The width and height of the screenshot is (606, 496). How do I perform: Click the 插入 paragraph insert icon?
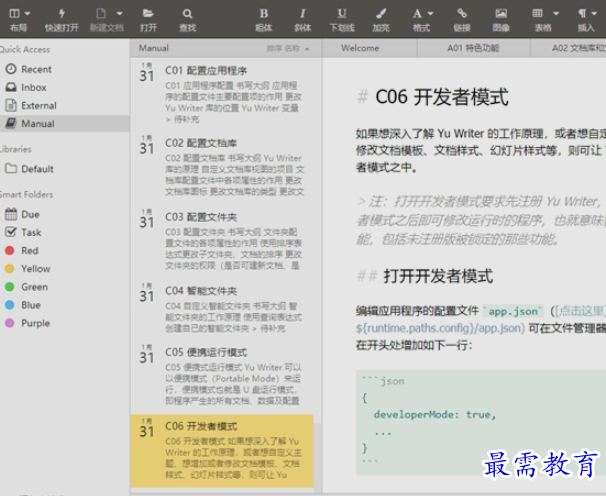(x=582, y=14)
